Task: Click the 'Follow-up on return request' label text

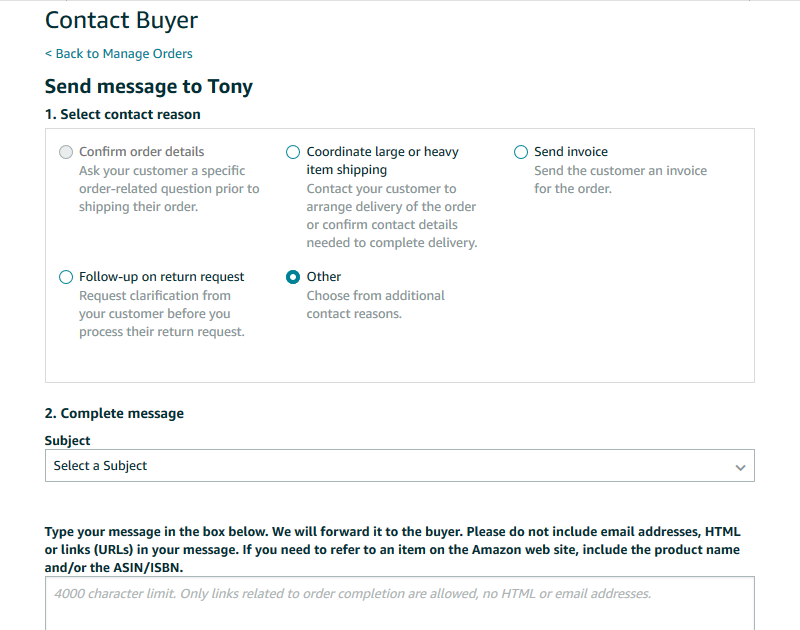Action: coord(161,277)
